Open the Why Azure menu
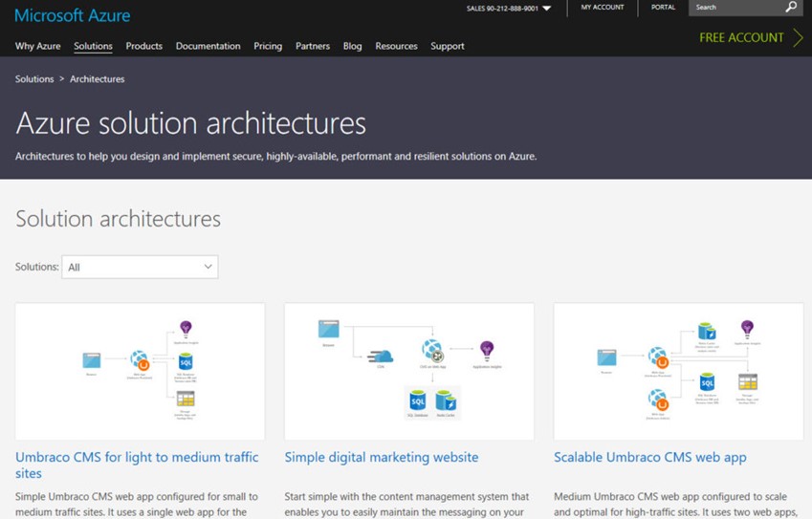This screenshot has width=812, height=519. click(x=38, y=46)
